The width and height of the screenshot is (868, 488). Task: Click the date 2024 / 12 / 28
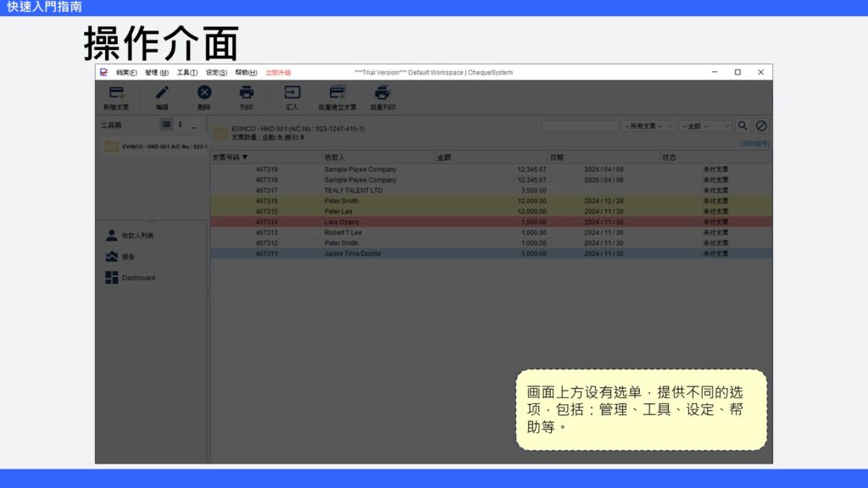(604, 201)
